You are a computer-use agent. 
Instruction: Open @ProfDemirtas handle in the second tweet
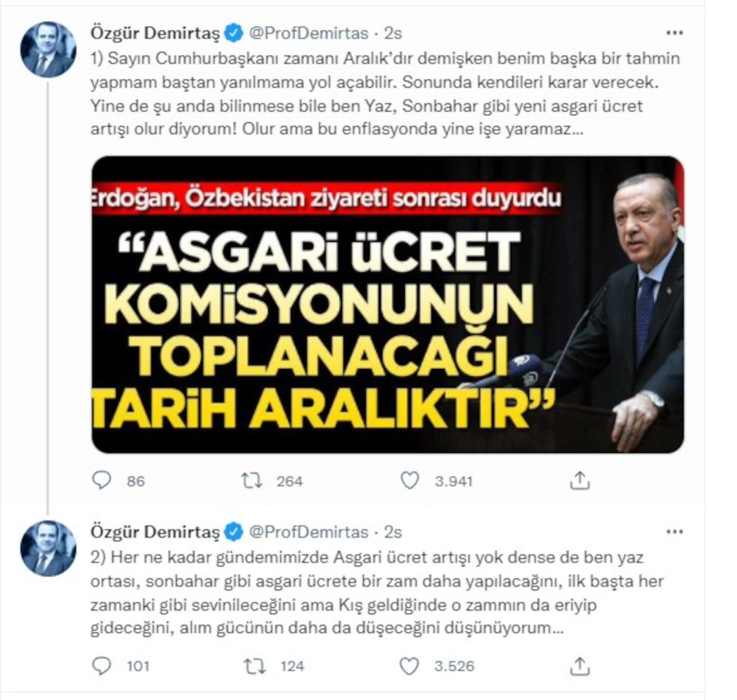coord(308,532)
